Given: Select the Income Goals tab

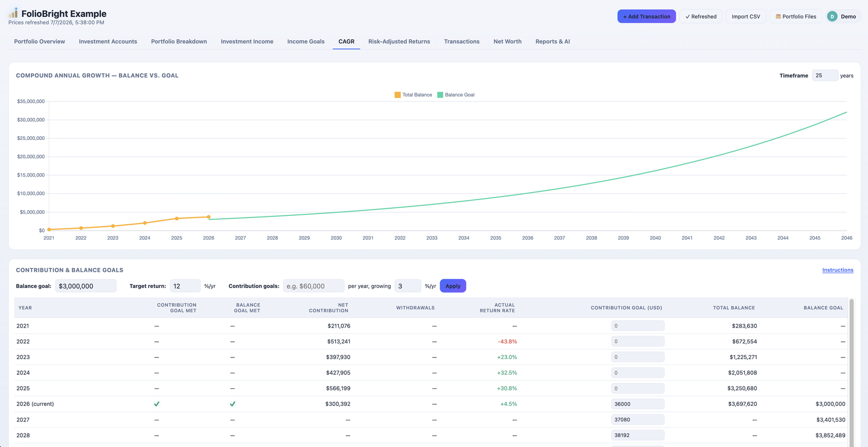Looking at the screenshot, I should pos(306,41).
